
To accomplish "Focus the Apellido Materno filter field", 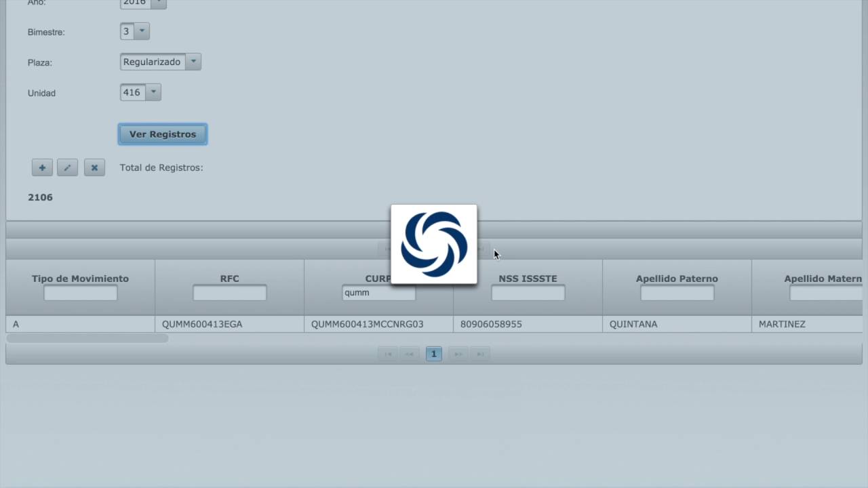I will pyautogui.click(x=826, y=293).
